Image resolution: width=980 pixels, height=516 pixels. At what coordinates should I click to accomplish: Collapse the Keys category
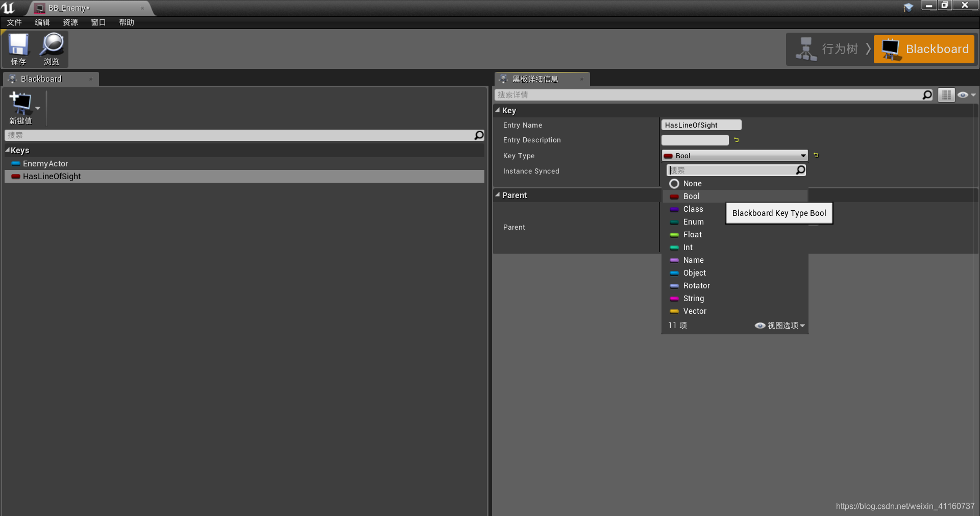click(x=8, y=150)
